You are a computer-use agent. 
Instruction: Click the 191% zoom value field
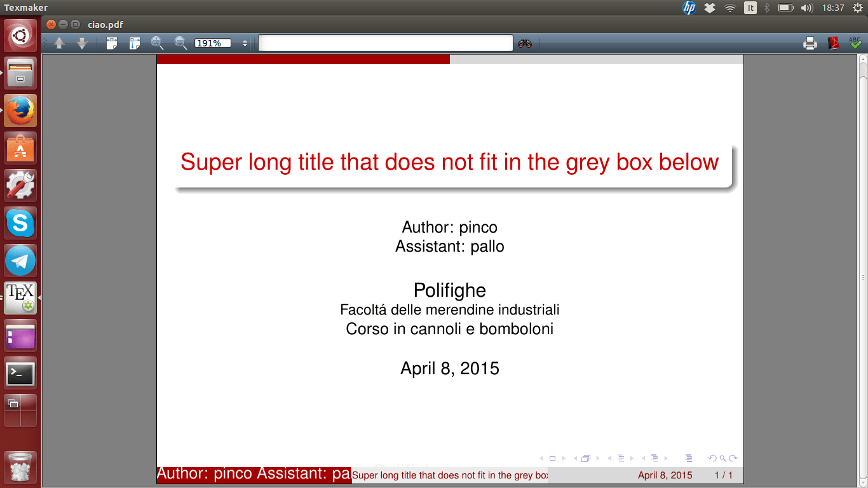[x=212, y=43]
